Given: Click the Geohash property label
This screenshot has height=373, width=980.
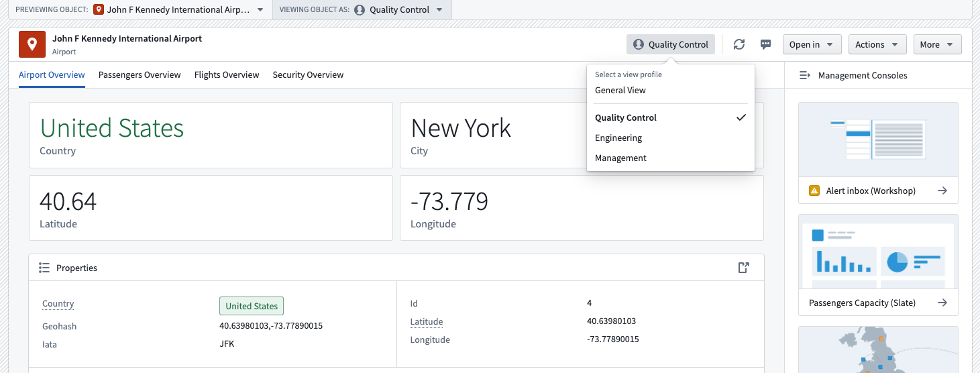Looking at the screenshot, I should click(x=60, y=326).
